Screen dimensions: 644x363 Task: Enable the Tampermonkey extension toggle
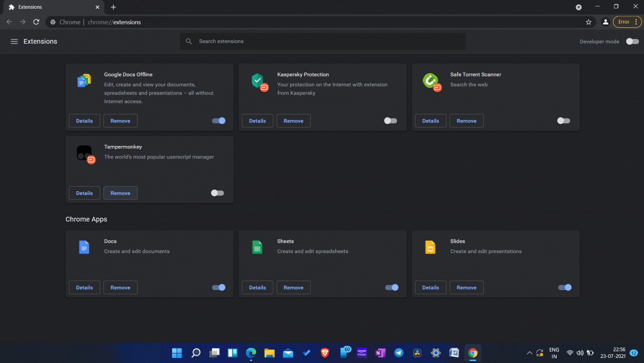tap(217, 193)
